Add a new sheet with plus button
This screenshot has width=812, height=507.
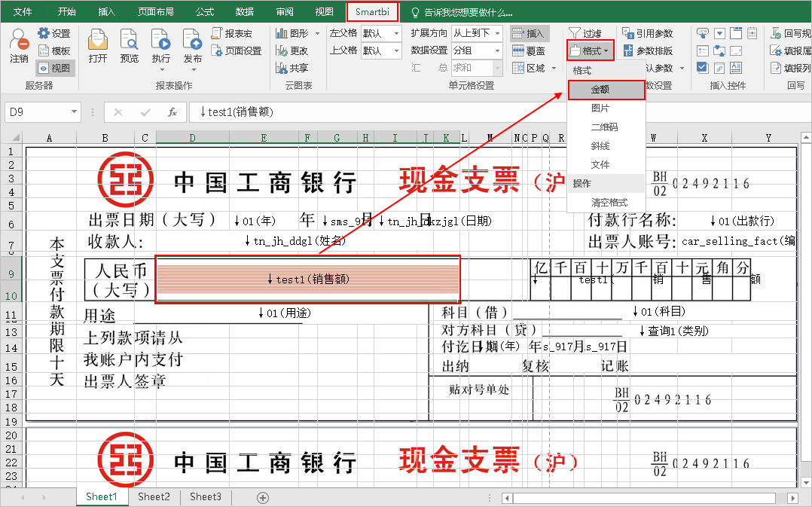pyautogui.click(x=263, y=498)
